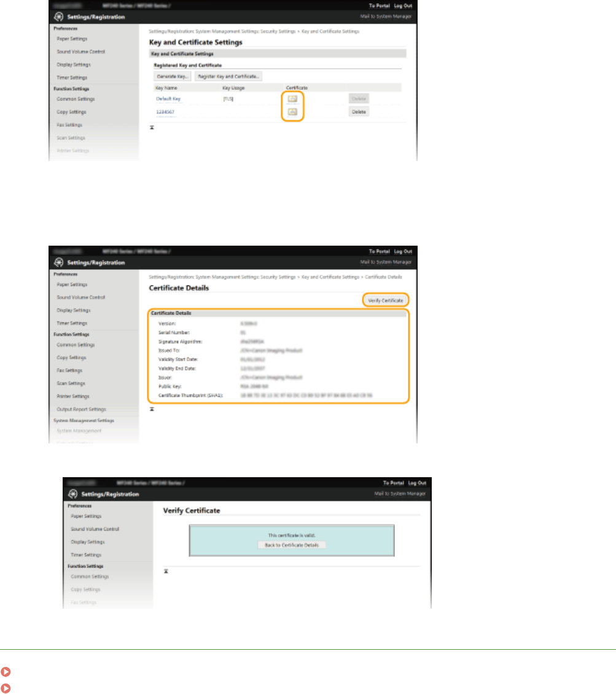Open Display Settings on Certificate Details screen
The height and width of the screenshot is (694, 616).
click(x=74, y=310)
